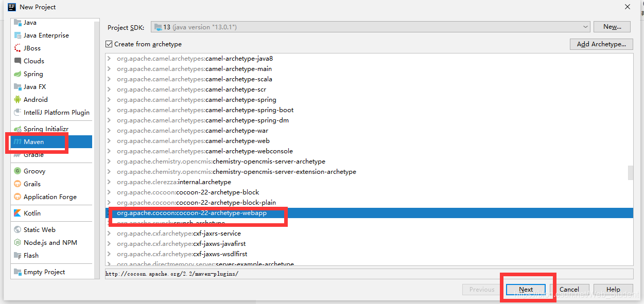The image size is (644, 304).
Task: Click the Empty Project folder icon
Action: coord(18,272)
